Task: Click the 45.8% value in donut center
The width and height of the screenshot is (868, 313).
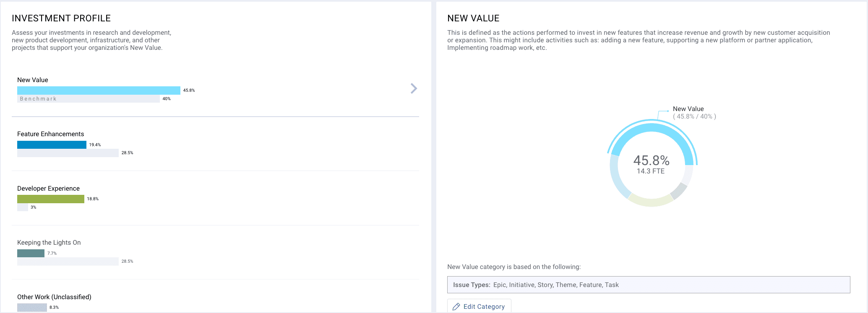Action: pyautogui.click(x=651, y=160)
